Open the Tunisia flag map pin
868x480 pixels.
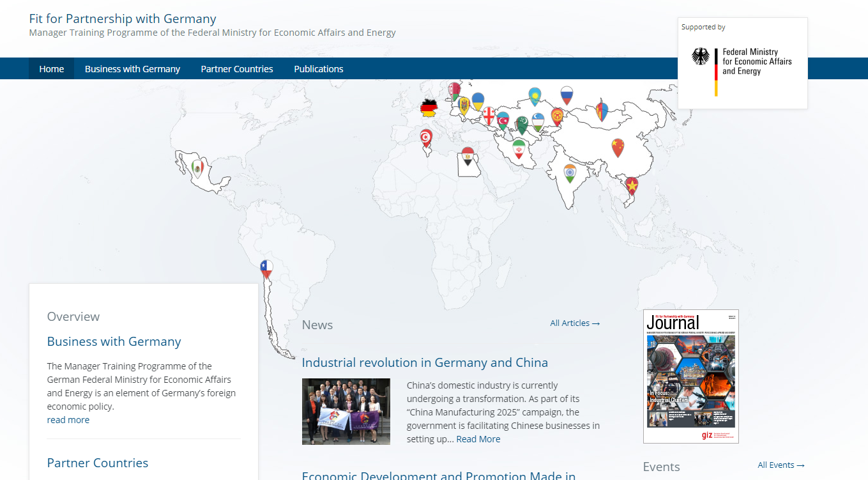click(426, 138)
